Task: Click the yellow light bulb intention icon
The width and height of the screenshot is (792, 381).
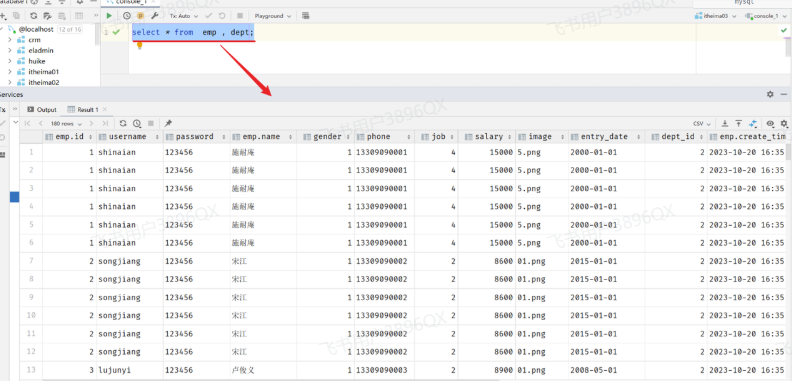Action: [139, 45]
